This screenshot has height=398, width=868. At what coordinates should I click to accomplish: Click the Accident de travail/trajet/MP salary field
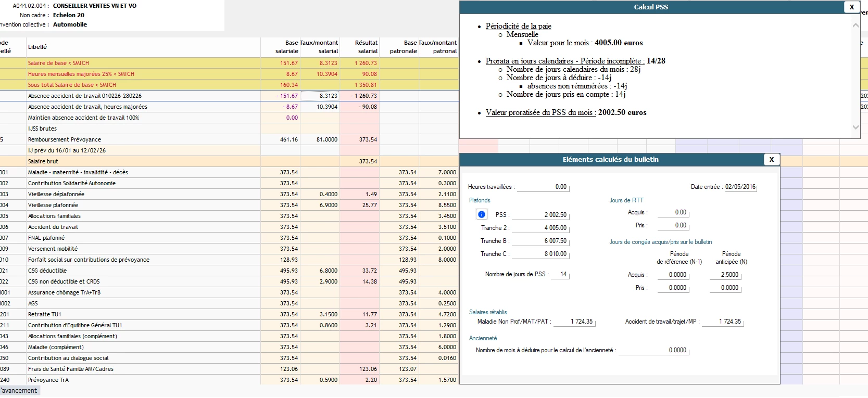(723, 322)
